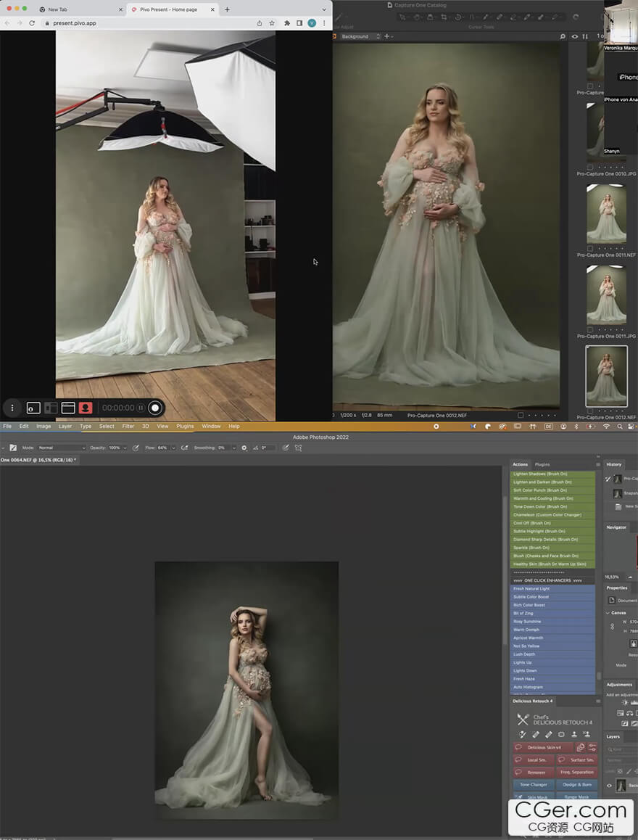
Task: Select thumbnail Pro-Capture One 0012.NEF
Action: tap(606, 376)
